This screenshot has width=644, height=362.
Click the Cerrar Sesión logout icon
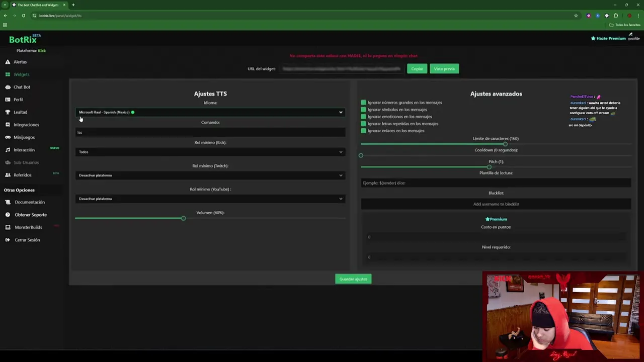[x=8, y=240]
